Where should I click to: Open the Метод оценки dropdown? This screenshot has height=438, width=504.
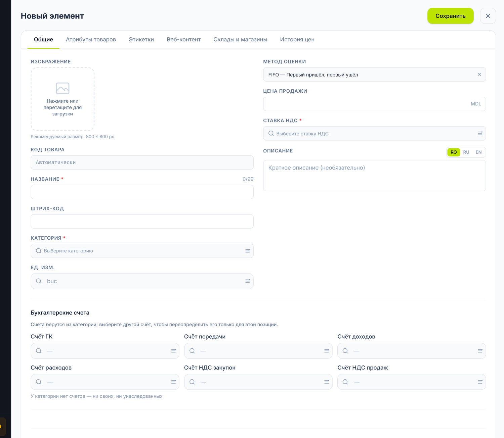pyautogui.click(x=374, y=75)
